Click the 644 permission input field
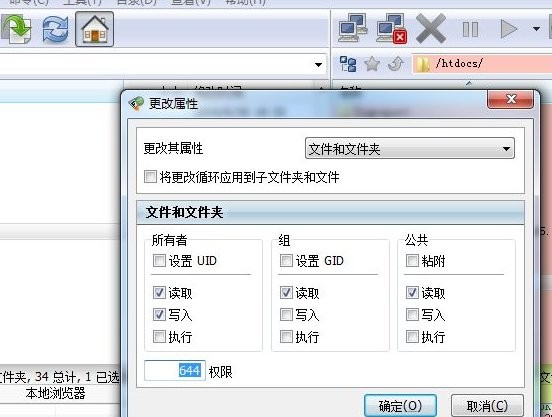The width and height of the screenshot is (552, 417). 175,371
